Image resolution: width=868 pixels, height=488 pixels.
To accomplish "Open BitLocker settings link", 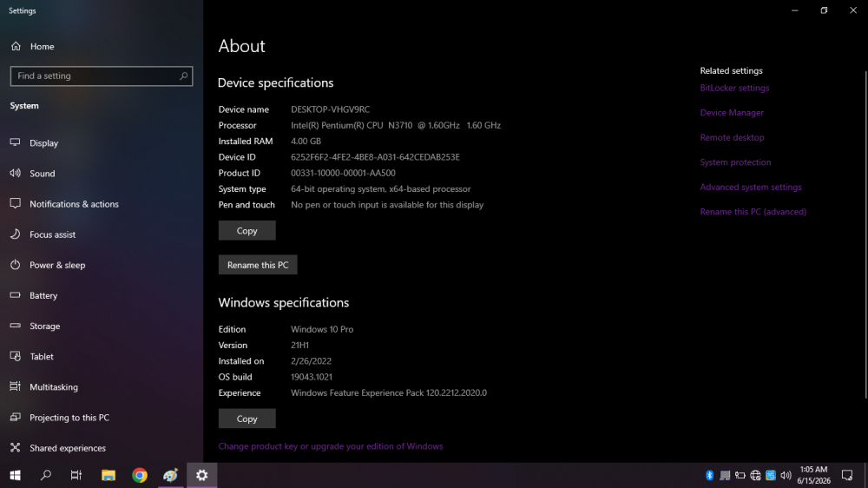I will [x=734, y=88].
